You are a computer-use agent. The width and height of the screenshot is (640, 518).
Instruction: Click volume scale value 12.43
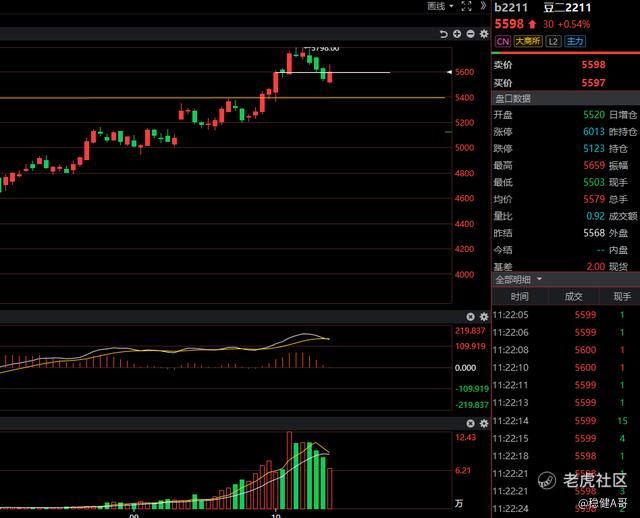(x=466, y=438)
